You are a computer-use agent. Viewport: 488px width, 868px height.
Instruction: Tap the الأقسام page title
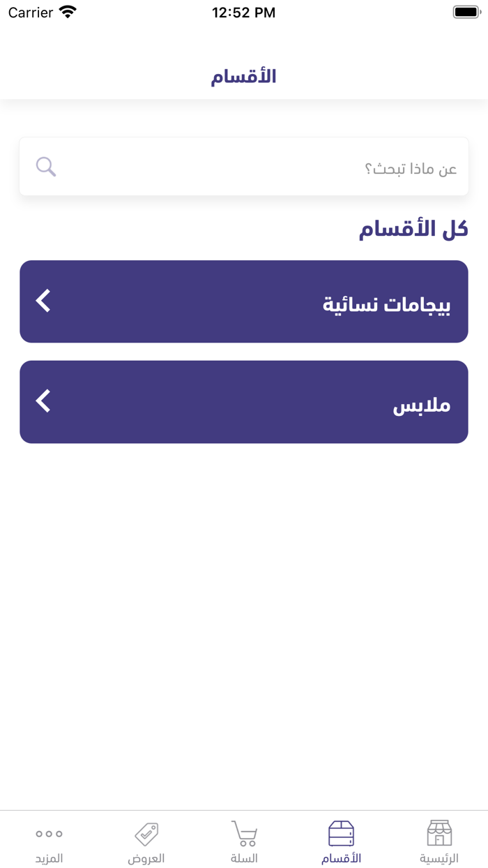coord(244,76)
